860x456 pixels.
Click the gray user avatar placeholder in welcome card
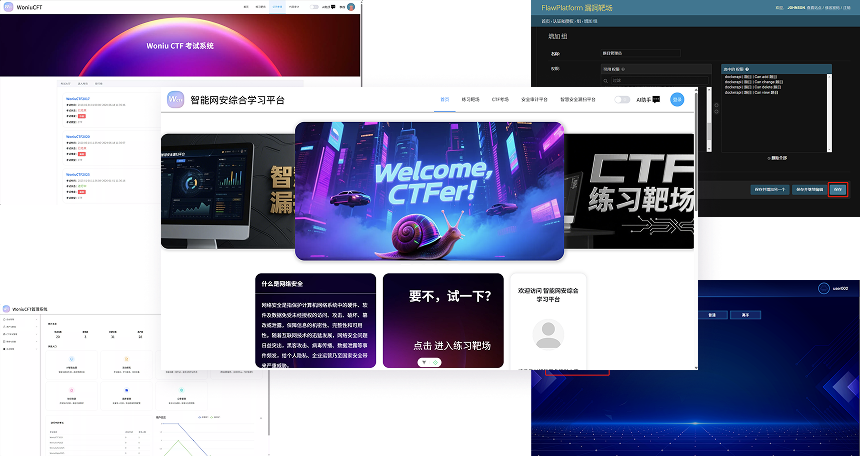click(x=548, y=334)
